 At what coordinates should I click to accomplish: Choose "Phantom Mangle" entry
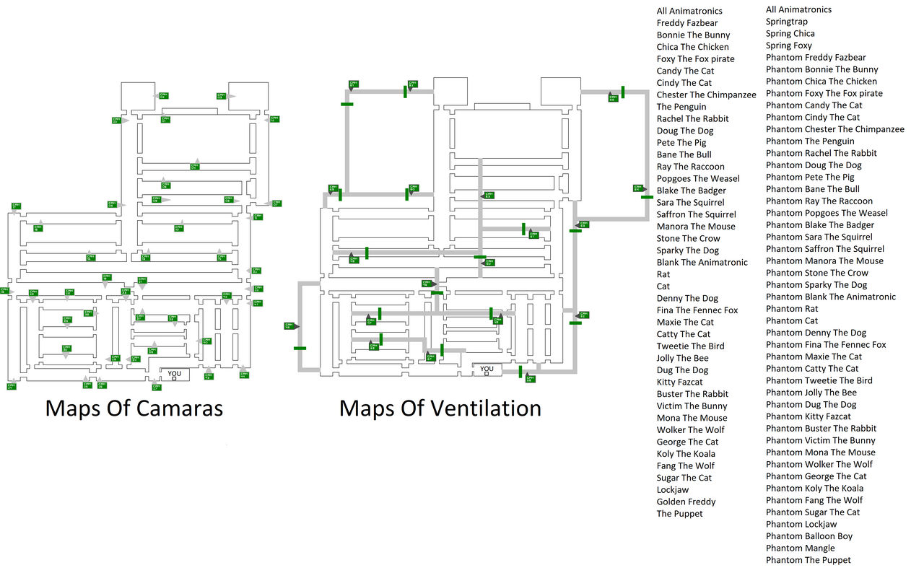click(801, 548)
